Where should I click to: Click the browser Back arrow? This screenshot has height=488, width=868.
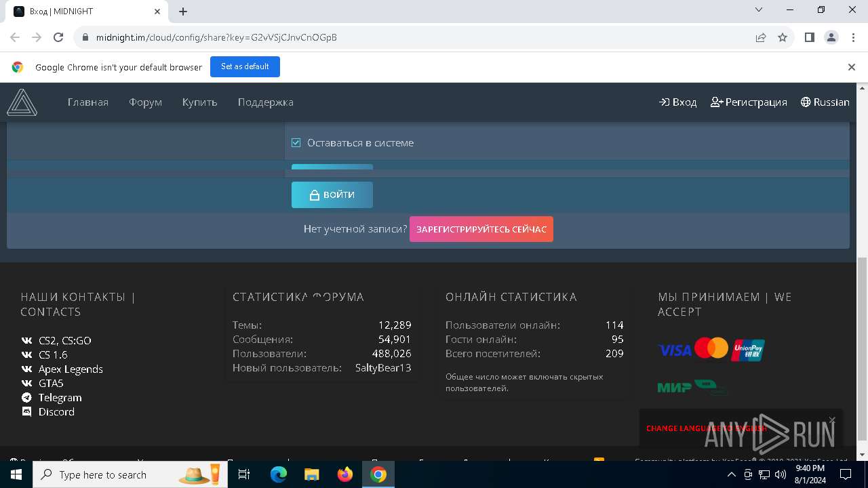coord(15,37)
